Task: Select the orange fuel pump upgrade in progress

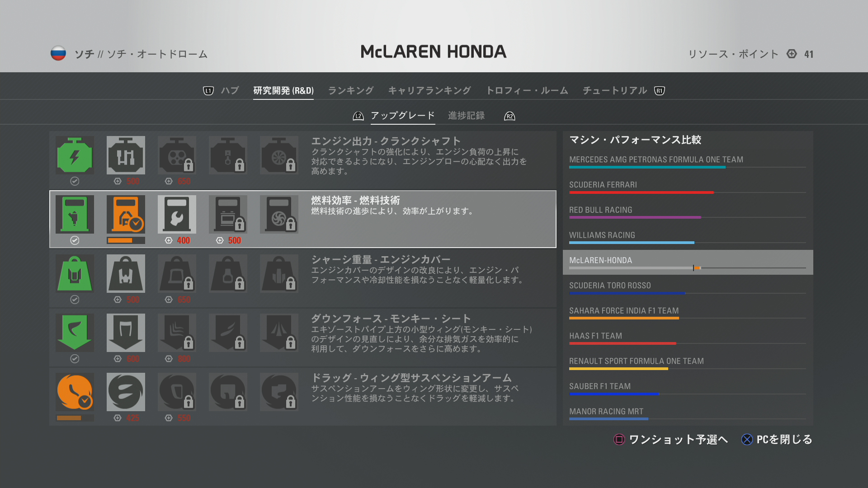Action: [126, 215]
